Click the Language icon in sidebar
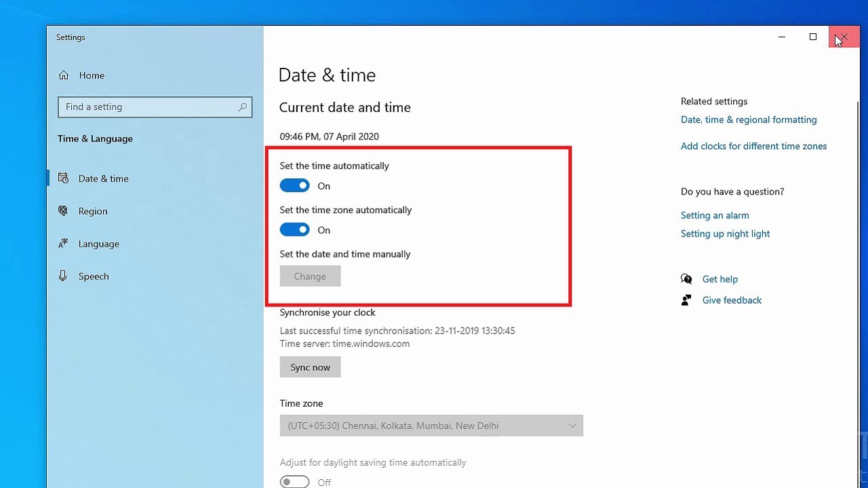 point(63,243)
